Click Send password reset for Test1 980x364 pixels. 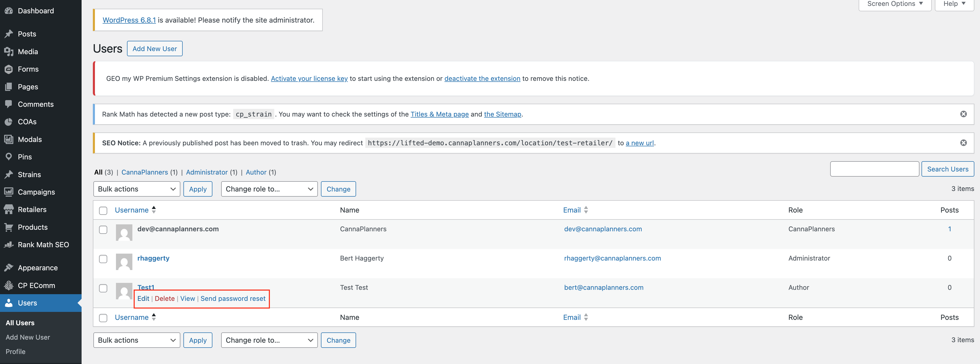point(233,299)
